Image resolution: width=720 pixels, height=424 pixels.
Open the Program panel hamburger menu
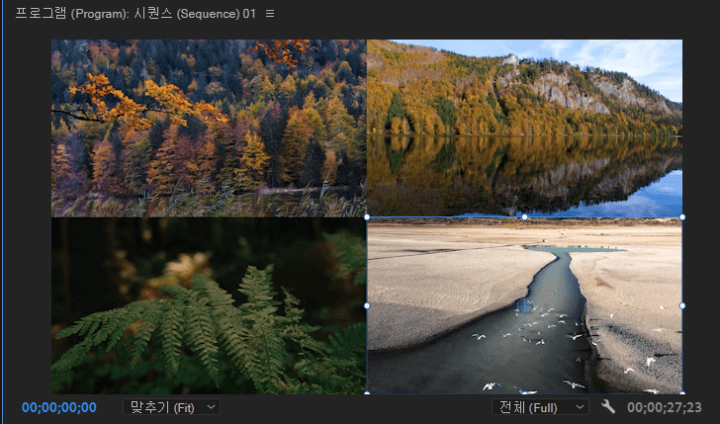270,14
